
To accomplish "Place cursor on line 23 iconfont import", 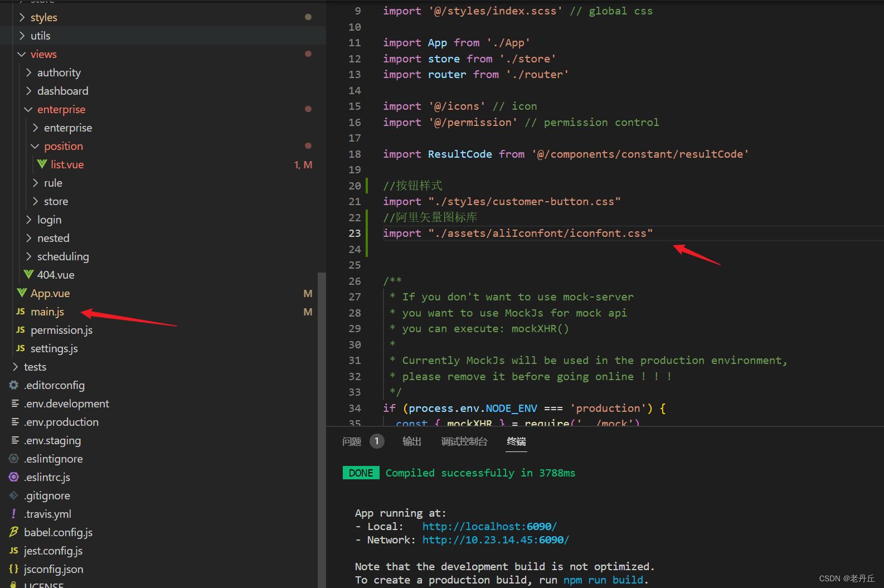I will pos(517,233).
